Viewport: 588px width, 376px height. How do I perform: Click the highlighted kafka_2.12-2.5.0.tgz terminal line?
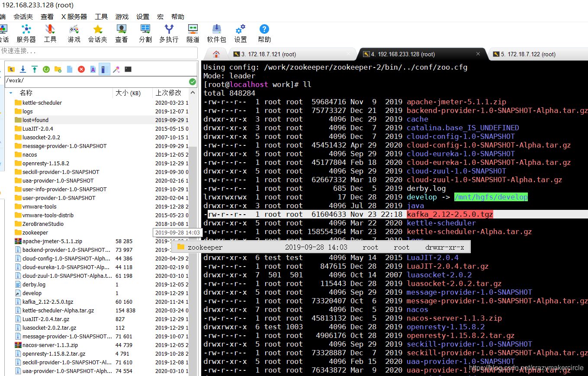tap(395, 214)
